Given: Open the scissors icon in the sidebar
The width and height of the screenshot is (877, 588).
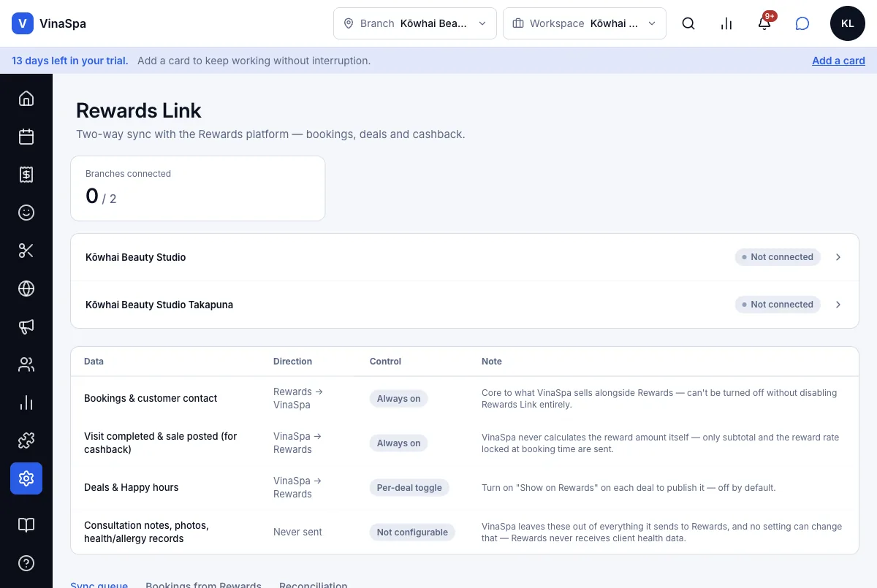Looking at the screenshot, I should (x=26, y=251).
